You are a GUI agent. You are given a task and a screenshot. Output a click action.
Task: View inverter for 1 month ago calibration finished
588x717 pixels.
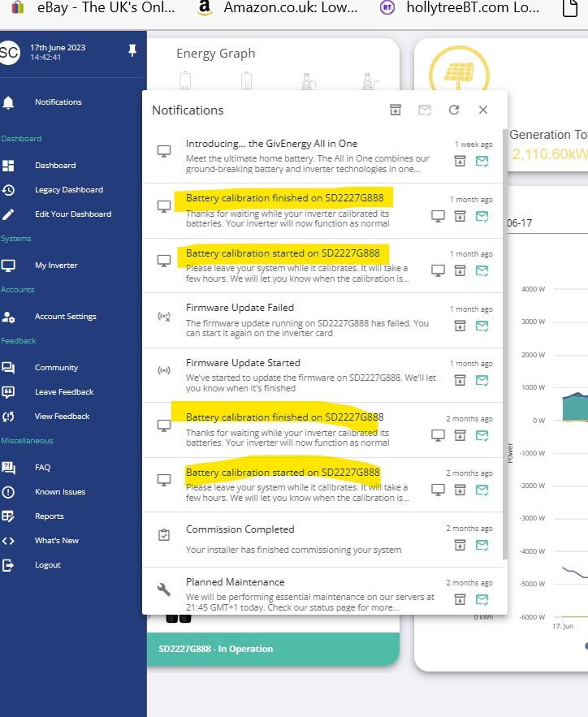(x=438, y=216)
